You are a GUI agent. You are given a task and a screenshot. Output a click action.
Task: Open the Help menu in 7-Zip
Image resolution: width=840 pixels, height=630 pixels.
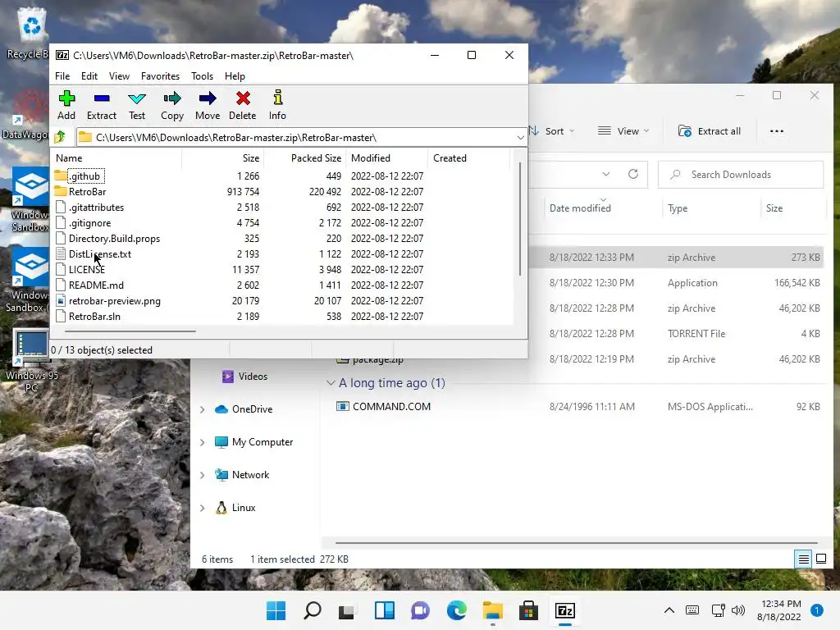[235, 76]
